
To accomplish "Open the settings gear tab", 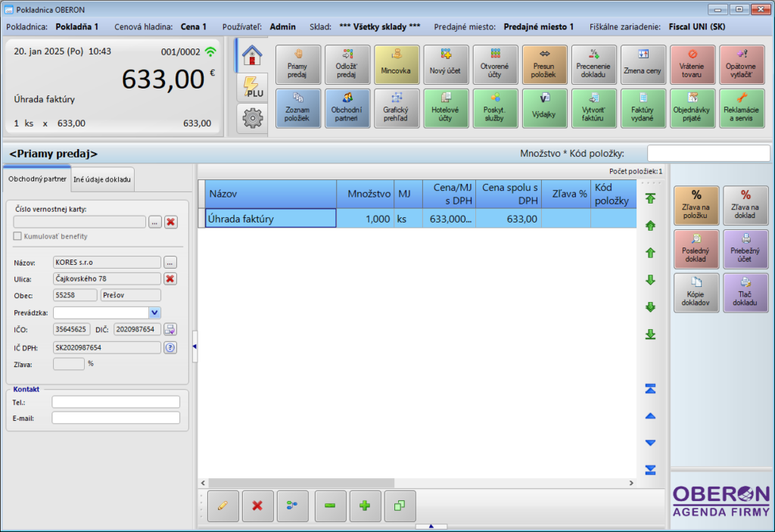I will (253, 118).
